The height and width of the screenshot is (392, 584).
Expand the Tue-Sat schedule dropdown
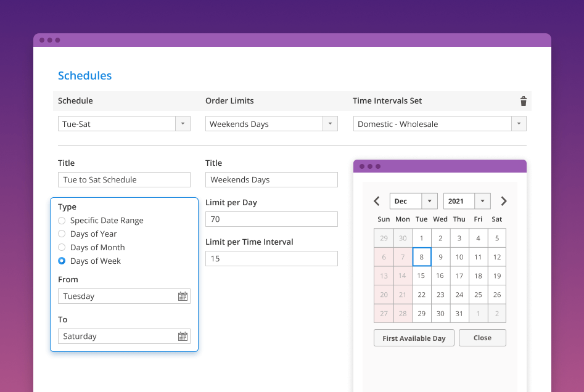183,124
